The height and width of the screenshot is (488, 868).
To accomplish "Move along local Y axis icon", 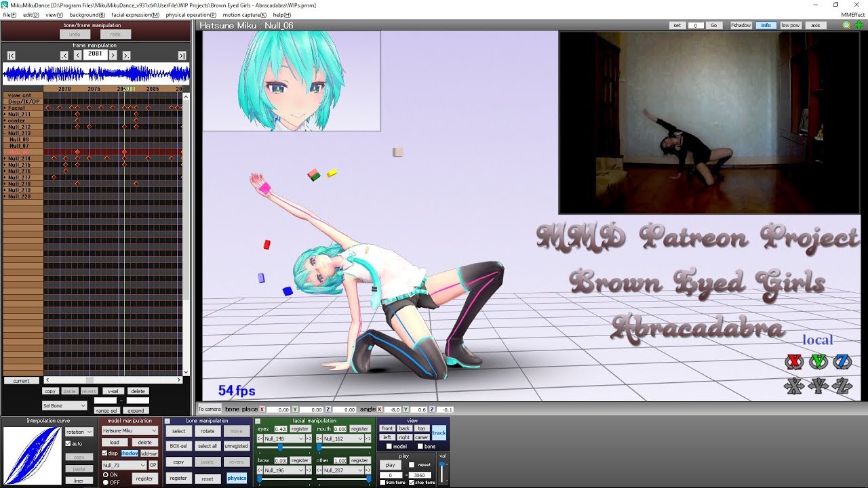I will [x=818, y=386].
